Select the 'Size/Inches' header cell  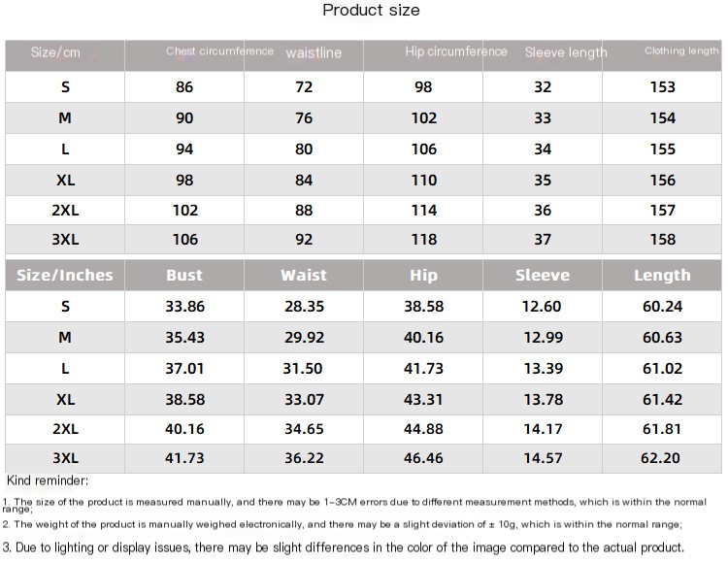[65, 275]
